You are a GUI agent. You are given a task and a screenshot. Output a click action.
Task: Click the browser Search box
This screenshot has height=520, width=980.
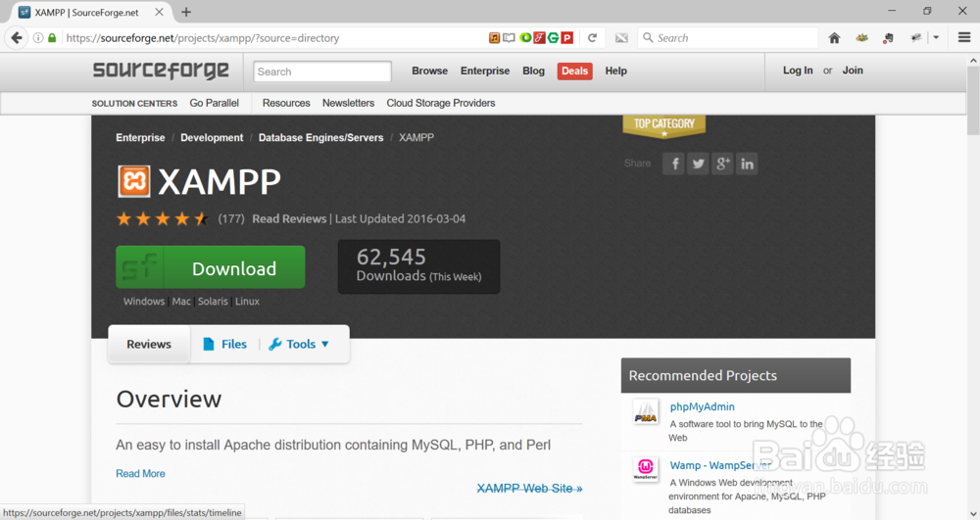point(728,38)
